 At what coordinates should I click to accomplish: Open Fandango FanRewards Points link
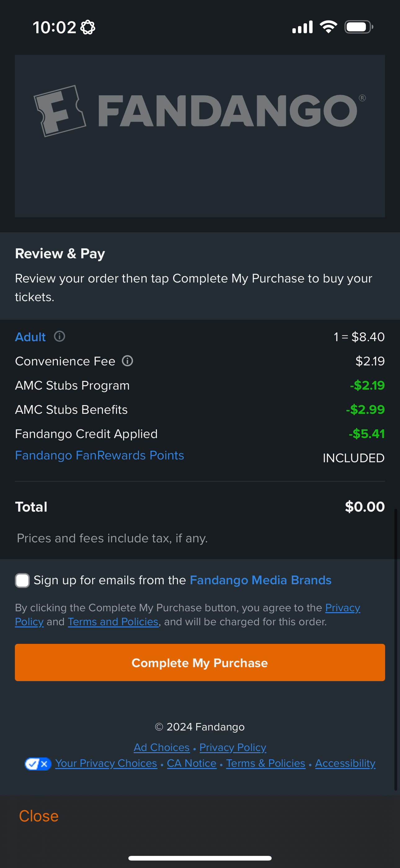click(x=99, y=455)
